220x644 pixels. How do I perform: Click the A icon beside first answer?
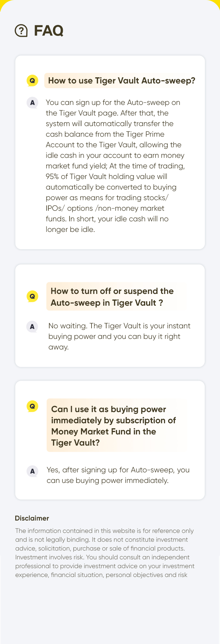pos(32,103)
